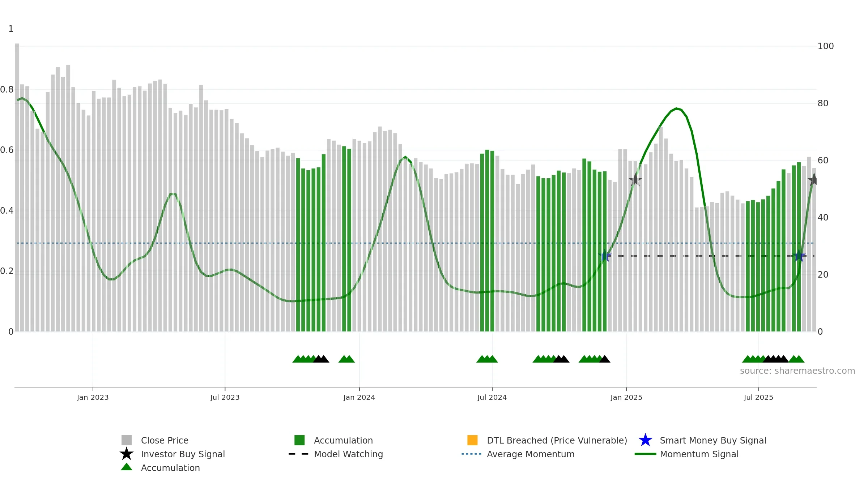Click the black Investor Buy Signal legend star
This screenshot has width=868, height=488.
(x=127, y=454)
